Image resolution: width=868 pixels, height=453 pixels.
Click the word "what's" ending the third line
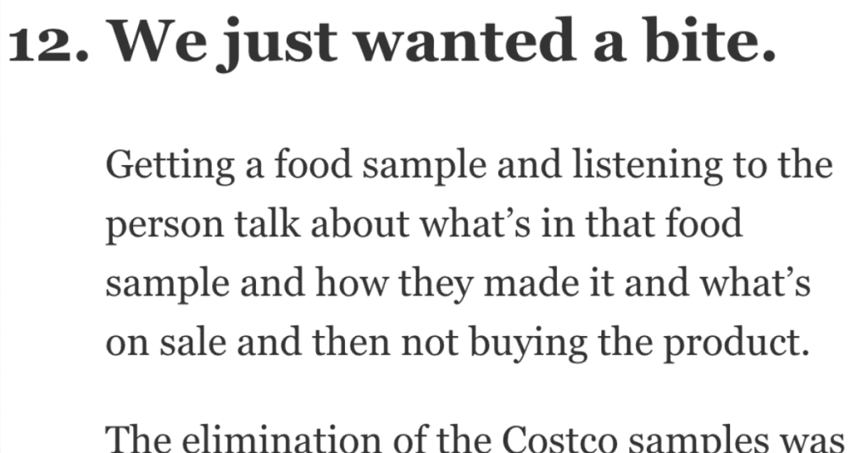pyautogui.click(x=755, y=282)
